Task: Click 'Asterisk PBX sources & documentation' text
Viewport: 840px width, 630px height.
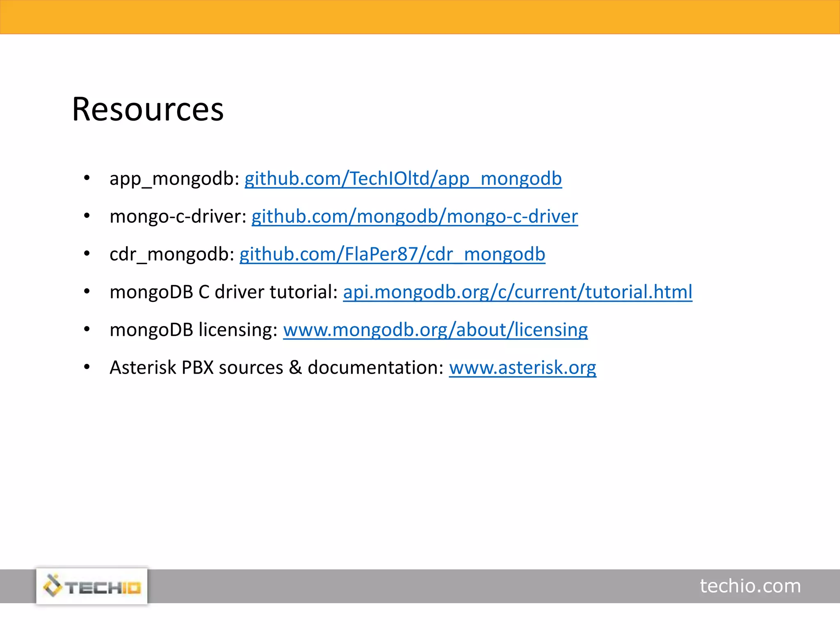Action: [x=276, y=367]
